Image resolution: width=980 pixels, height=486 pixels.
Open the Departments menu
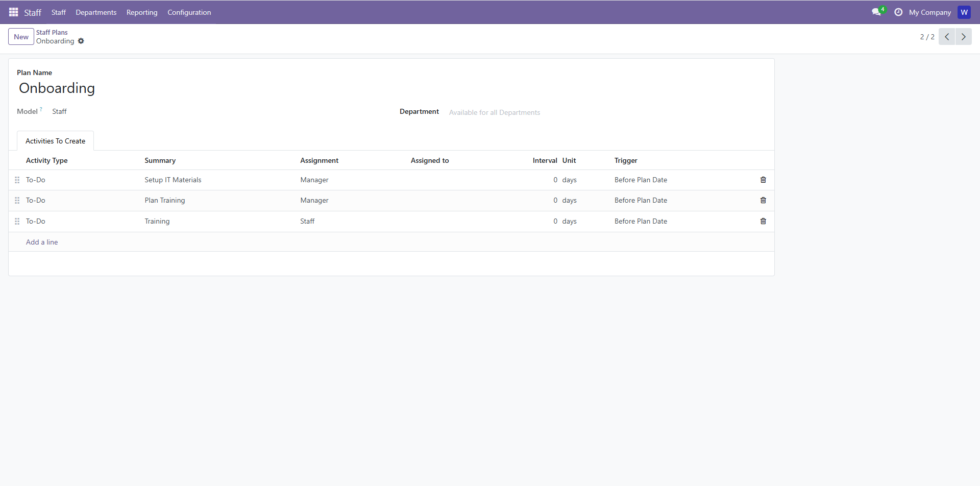[x=96, y=12]
